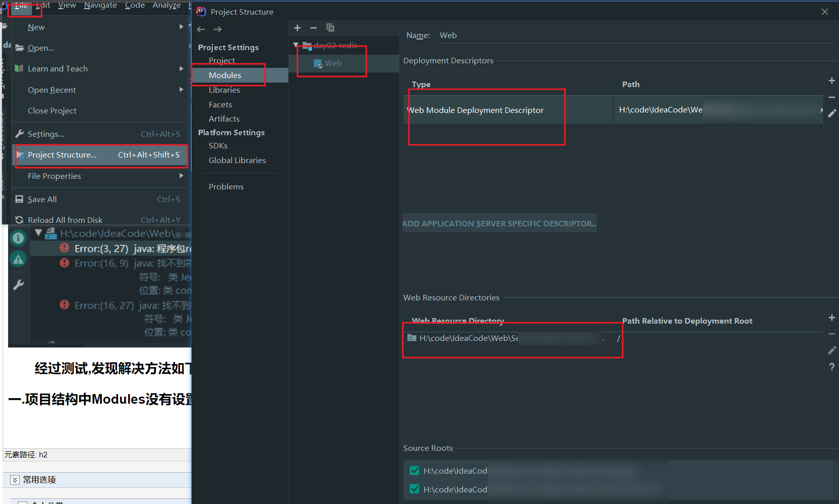Image resolution: width=839 pixels, height=504 pixels.
Task: Click Add Application Server Specific Descriptor button
Action: (500, 223)
